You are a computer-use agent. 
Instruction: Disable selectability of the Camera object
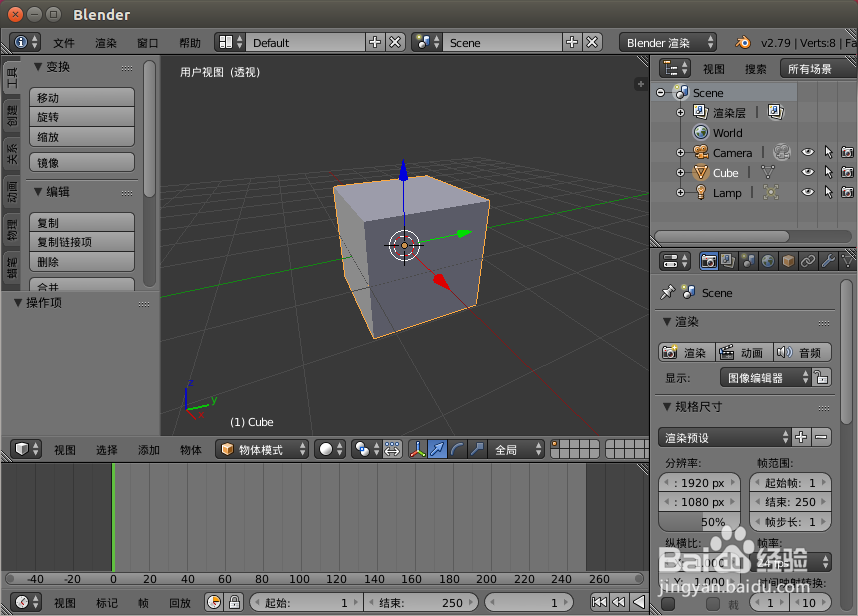click(x=828, y=152)
